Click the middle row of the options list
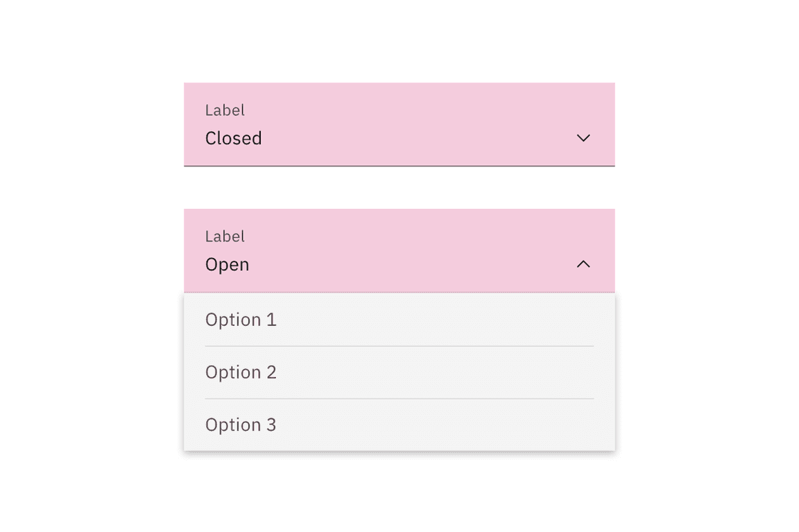The height and width of the screenshot is (532, 799). (x=399, y=372)
